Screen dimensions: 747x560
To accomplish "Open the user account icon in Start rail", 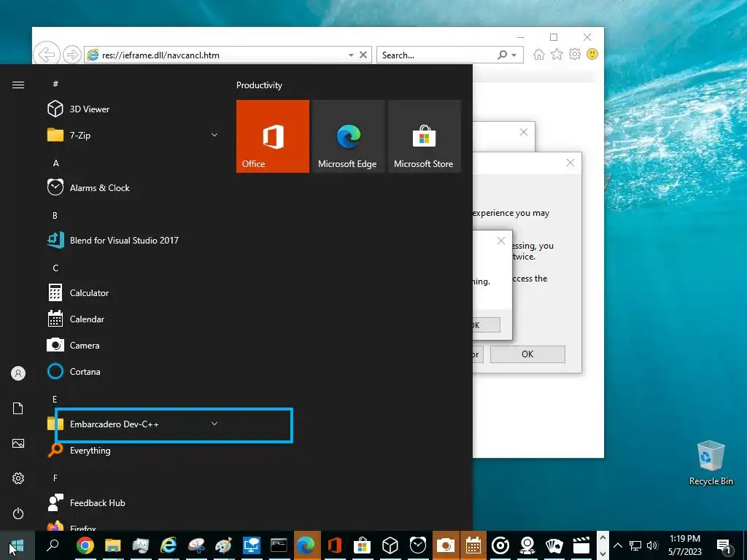I will [18, 373].
